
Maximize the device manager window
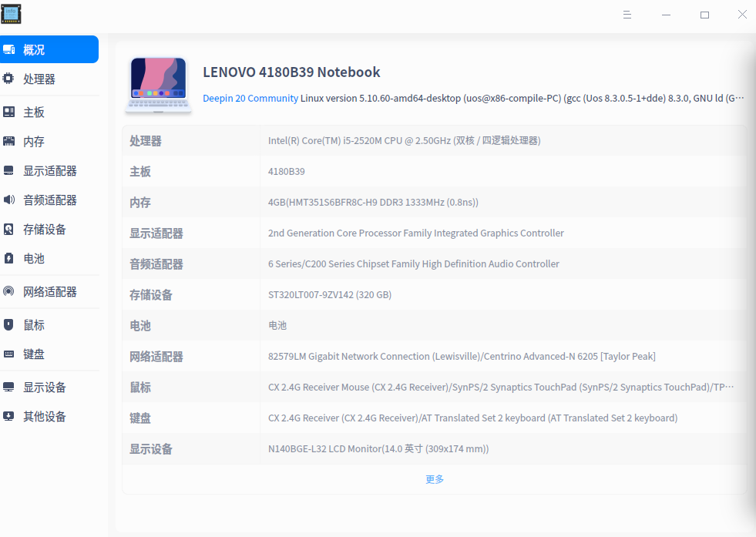[704, 15]
